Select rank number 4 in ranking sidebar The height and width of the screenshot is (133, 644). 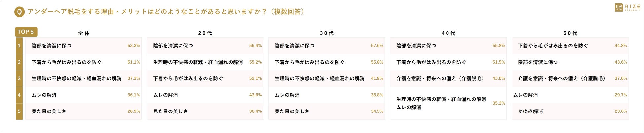19,95
